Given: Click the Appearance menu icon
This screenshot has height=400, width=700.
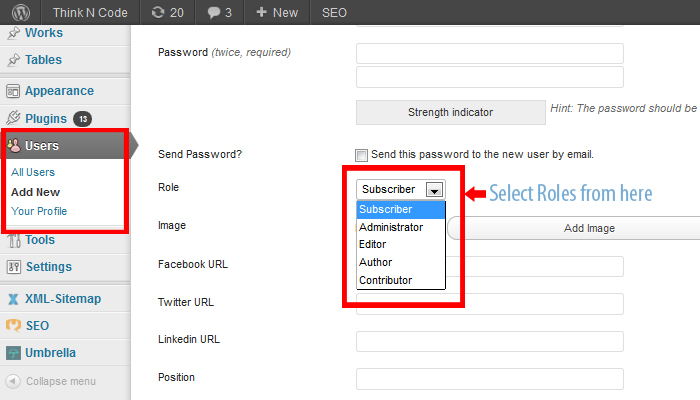Looking at the screenshot, I should pyautogui.click(x=13, y=91).
